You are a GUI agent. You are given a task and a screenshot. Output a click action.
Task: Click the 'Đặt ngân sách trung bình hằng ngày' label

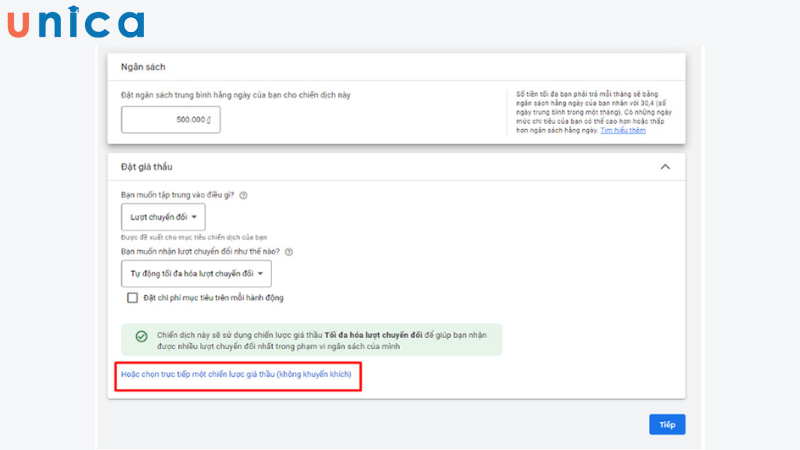point(236,95)
